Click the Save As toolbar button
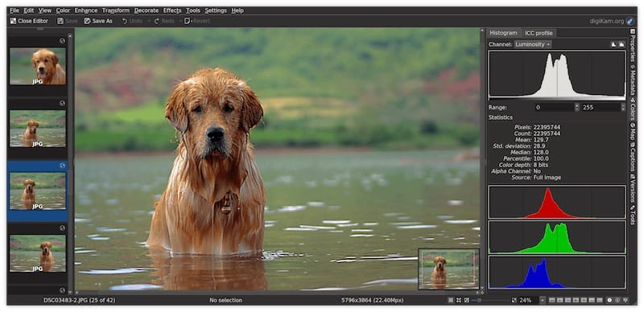This screenshot has height=312, width=644. point(98,21)
